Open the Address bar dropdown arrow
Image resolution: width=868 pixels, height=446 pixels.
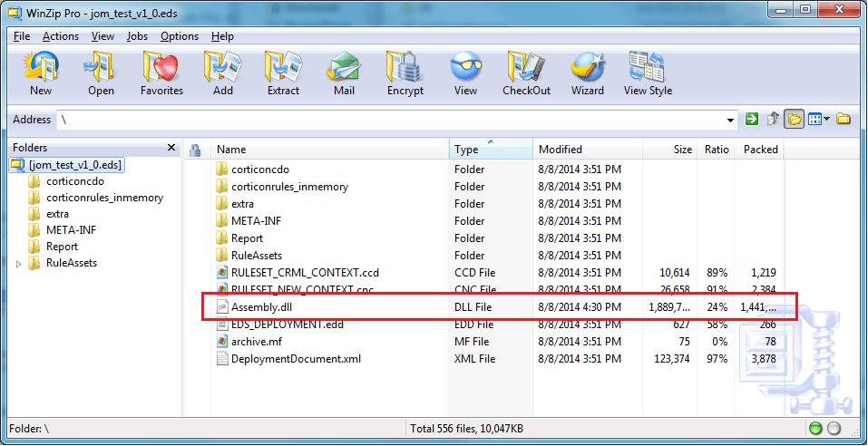pyautogui.click(x=731, y=120)
